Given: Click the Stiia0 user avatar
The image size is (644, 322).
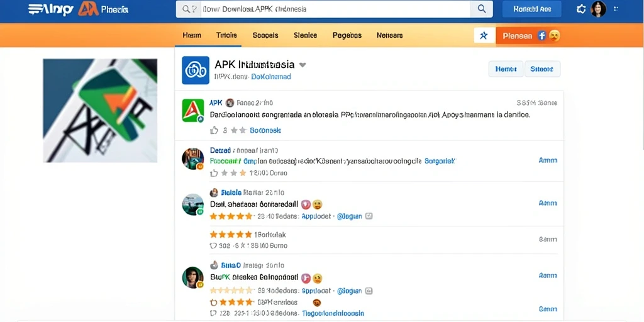Looking at the screenshot, I should (x=192, y=277).
